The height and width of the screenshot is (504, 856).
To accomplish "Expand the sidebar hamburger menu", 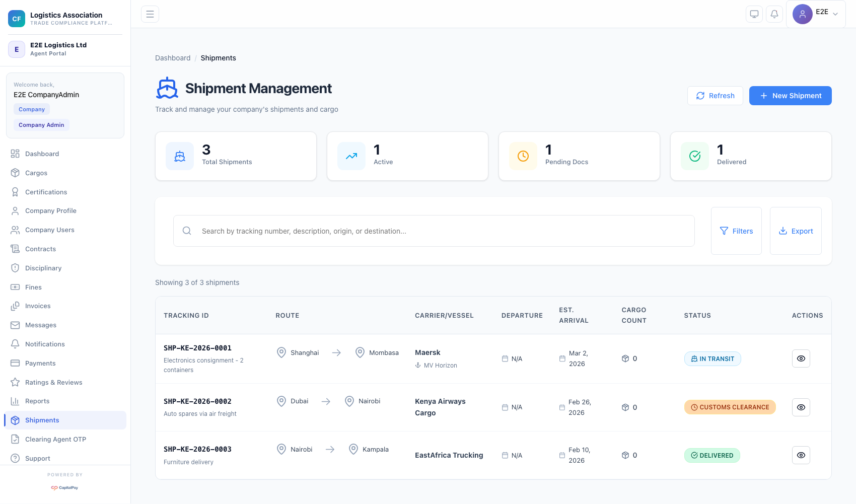I will click(x=150, y=14).
